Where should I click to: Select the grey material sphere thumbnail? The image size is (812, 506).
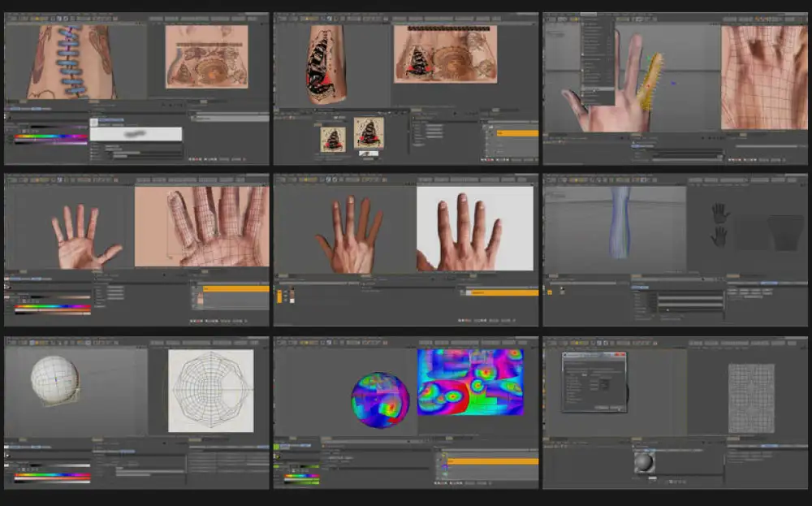[644, 462]
